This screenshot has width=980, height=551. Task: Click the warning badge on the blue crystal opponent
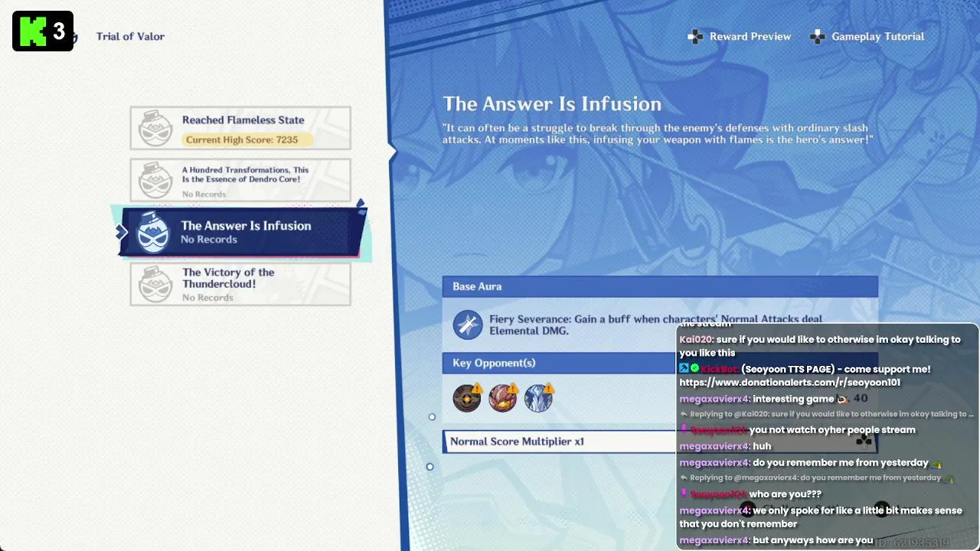click(x=549, y=389)
